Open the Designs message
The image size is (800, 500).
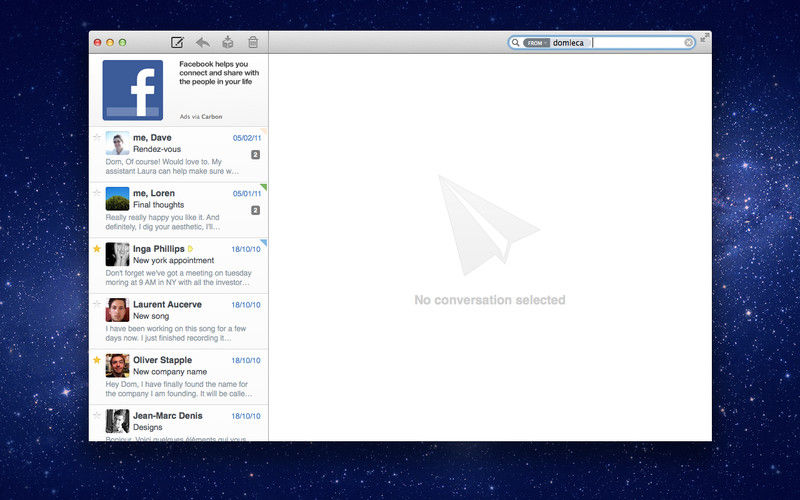coord(179,423)
